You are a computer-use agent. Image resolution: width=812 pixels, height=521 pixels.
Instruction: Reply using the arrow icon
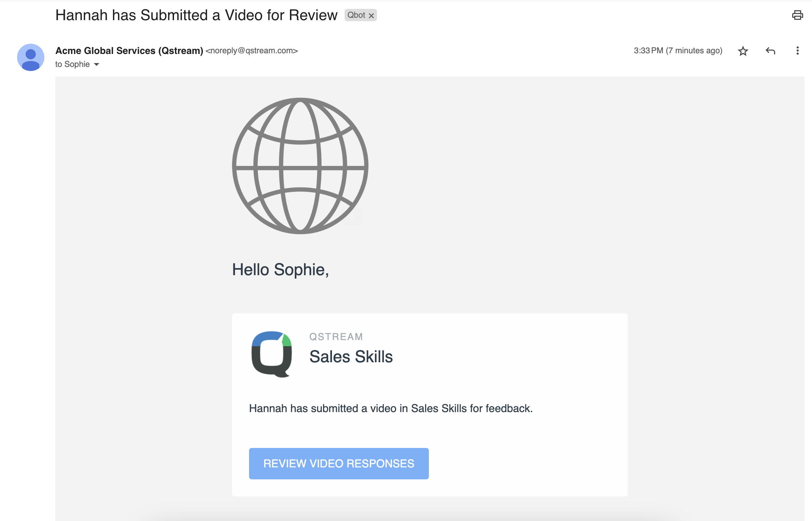[x=770, y=51]
